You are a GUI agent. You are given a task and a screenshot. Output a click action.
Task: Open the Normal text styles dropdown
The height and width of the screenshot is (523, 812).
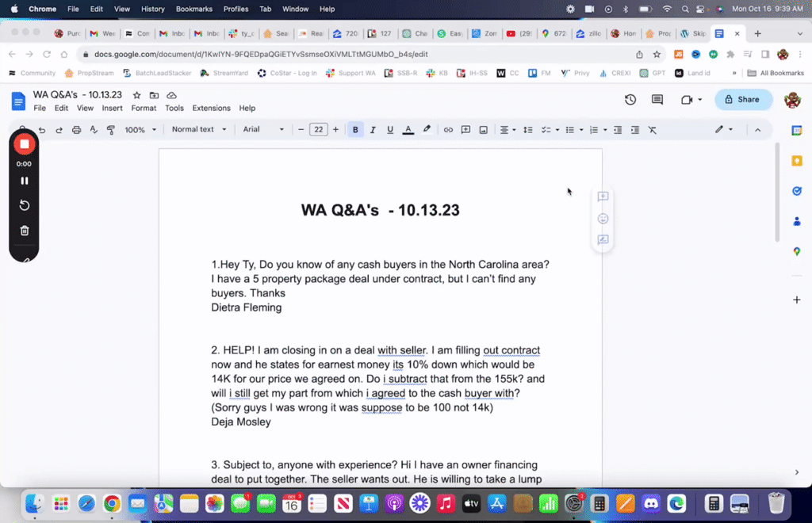198,129
